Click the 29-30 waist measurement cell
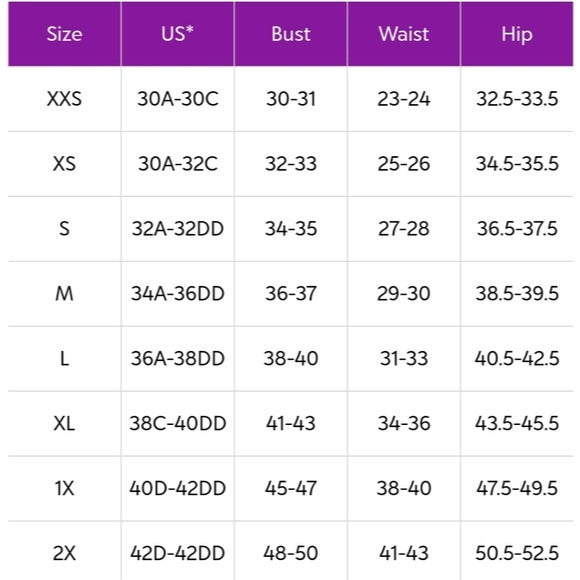Image resolution: width=580 pixels, height=580 pixels. pyautogui.click(x=404, y=294)
